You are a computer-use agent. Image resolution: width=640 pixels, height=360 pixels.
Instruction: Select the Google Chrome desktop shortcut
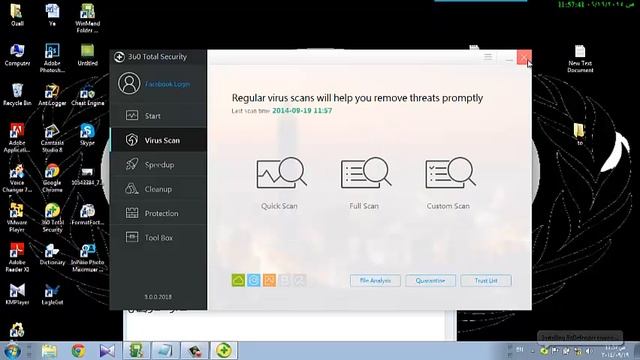(x=52, y=178)
